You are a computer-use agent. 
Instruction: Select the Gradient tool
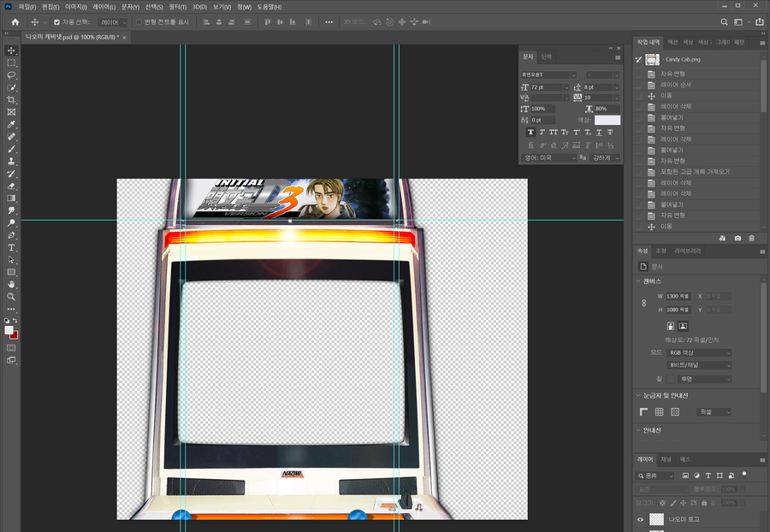(11, 198)
